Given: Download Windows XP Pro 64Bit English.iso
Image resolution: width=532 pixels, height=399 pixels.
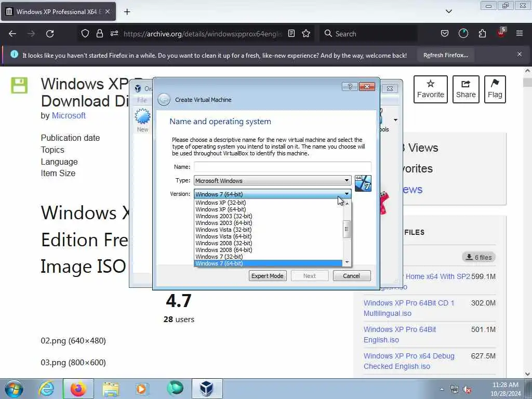Looking at the screenshot, I should click(x=400, y=335).
